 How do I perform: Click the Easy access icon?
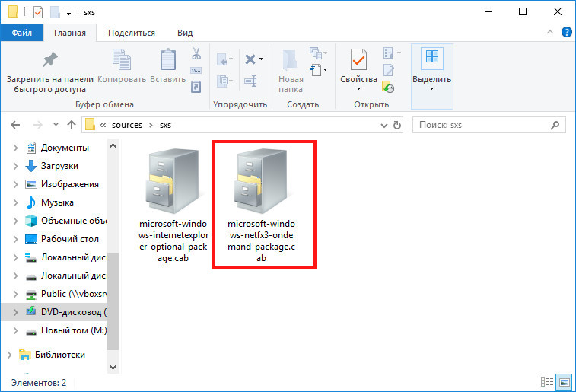click(x=316, y=70)
